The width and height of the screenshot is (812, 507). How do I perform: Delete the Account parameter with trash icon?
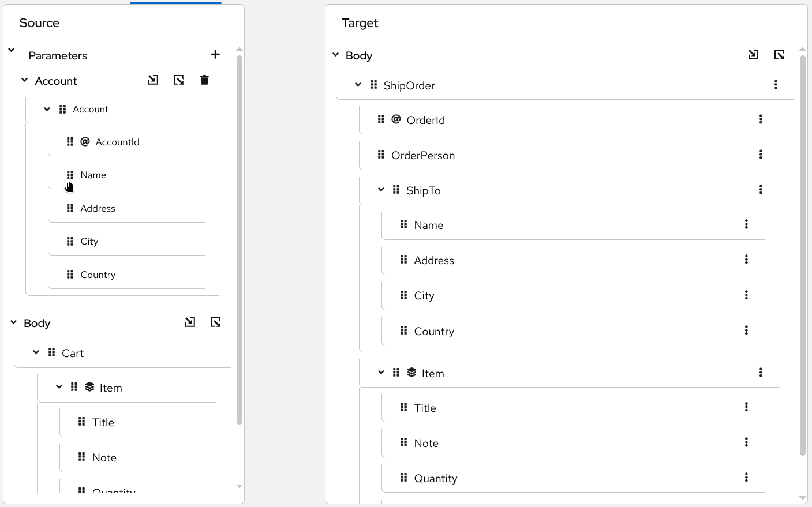[x=204, y=80]
